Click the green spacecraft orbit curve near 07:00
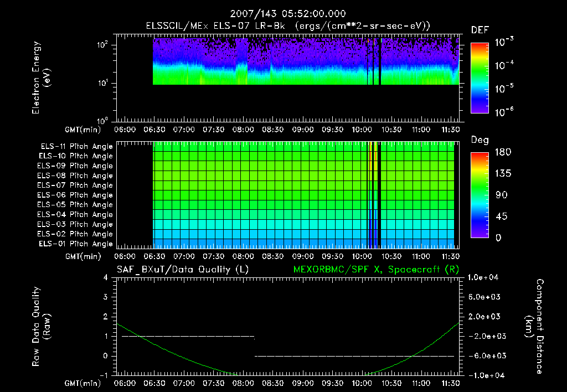 [x=184, y=357]
